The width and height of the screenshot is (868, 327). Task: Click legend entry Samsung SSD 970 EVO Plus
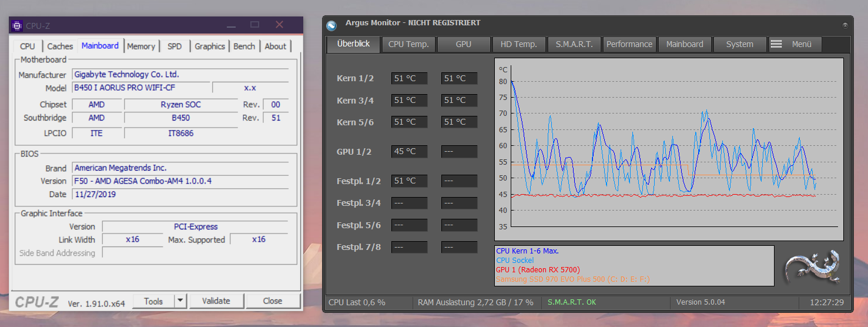(573, 279)
